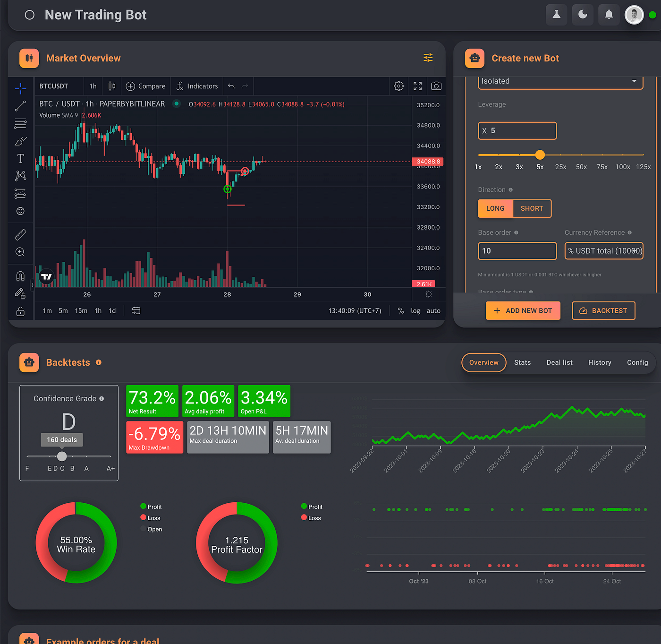Toggle dark mode moon icon
The width and height of the screenshot is (661, 644).
click(x=583, y=15)
